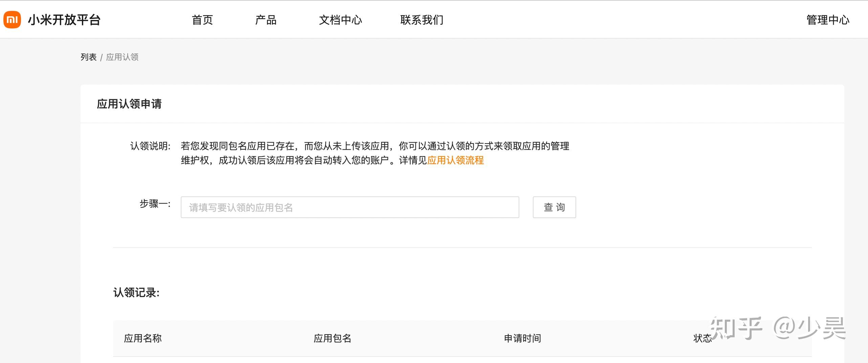This screenshot has width=868, height=363.
Task: Click the 申请时间 column header
Action: tap(522, 338)
